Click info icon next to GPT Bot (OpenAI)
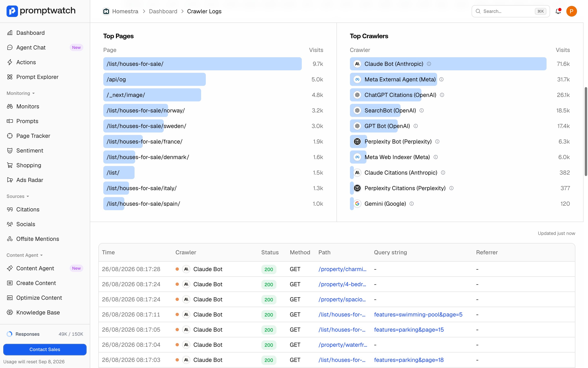This screenshot has width=588, height=368. (x=416, y=126)
